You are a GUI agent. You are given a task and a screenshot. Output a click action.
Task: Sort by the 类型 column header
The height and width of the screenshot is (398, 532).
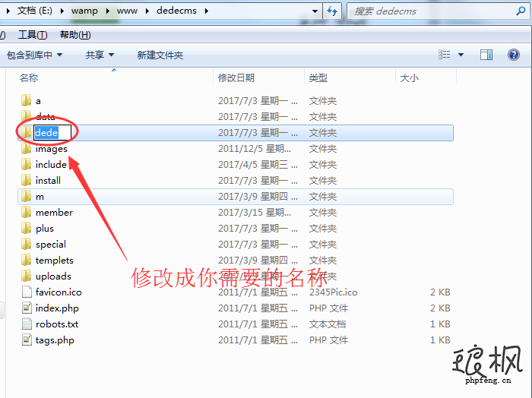point(318,78)
